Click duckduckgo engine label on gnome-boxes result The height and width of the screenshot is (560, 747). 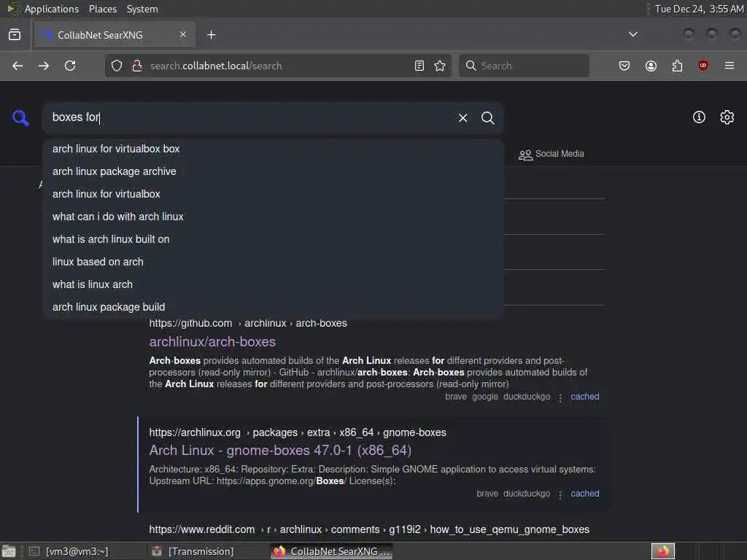[x=527, y=494]
